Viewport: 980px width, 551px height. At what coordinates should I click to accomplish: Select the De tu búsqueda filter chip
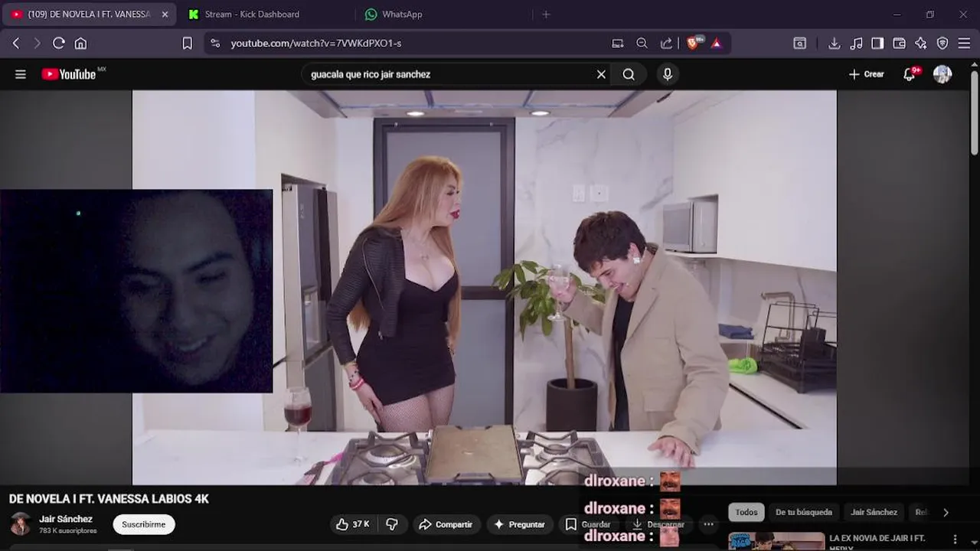804,512
